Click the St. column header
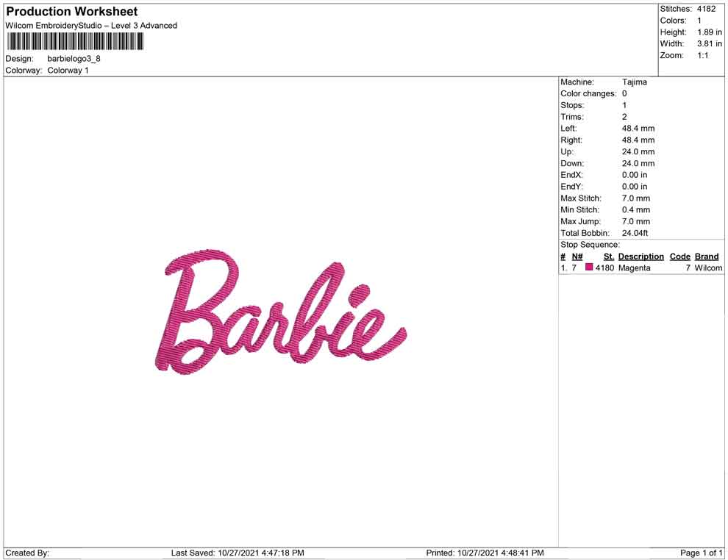728x560 pixels. tap(609, 256)
